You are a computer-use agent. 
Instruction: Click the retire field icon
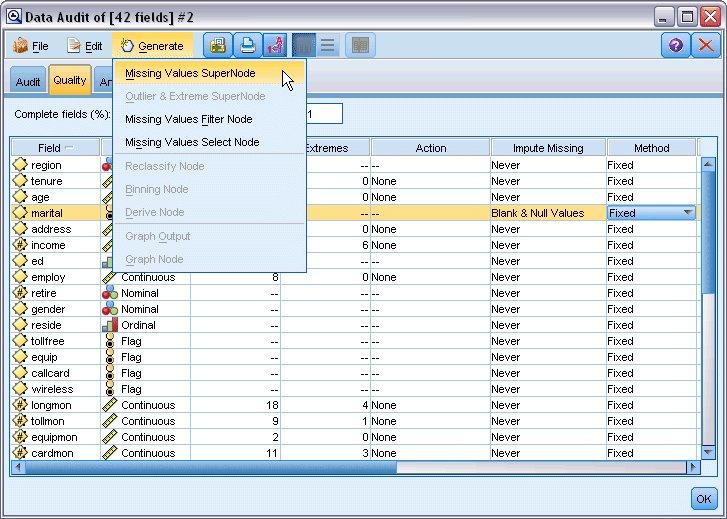tap(20, 293)
